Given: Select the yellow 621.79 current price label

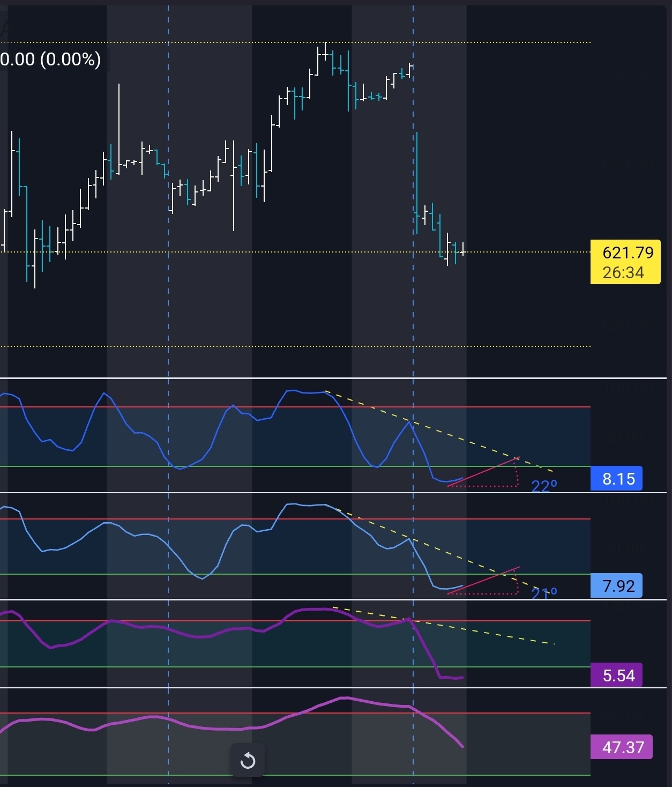Looking at the screenshot, I should click(625, 262).
